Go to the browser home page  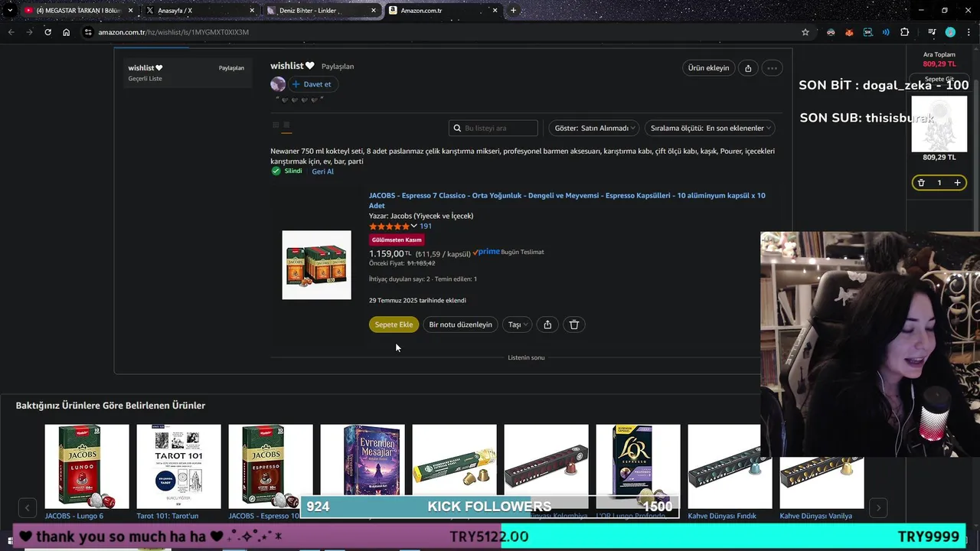point(66,32)
